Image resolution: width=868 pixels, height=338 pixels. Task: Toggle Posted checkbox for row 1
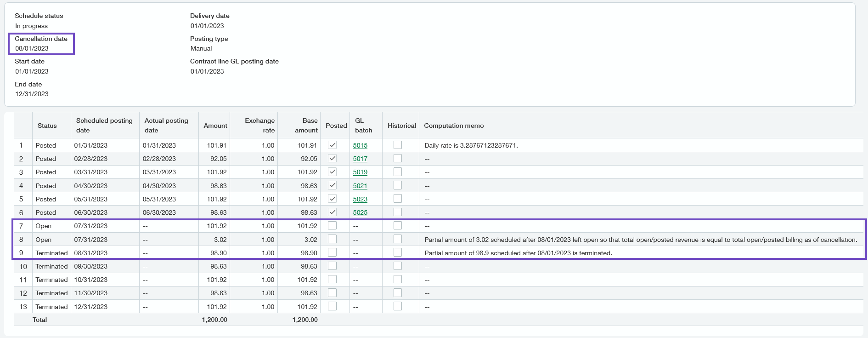(333, 145)
